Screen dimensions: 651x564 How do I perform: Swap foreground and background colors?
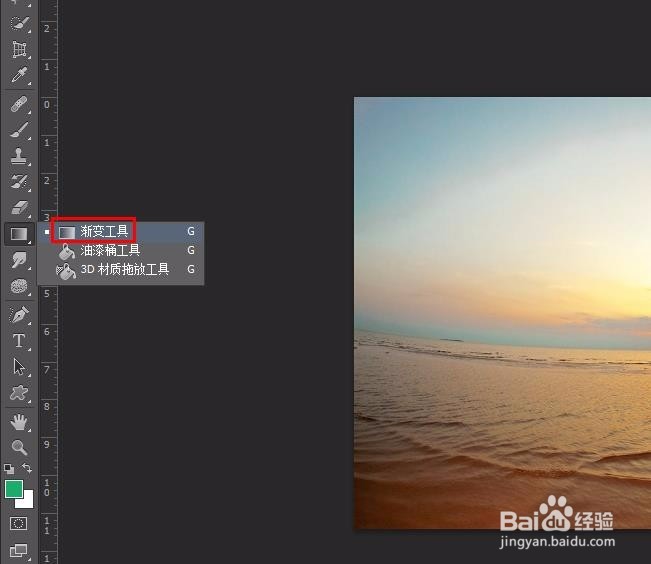pyautogui.click(x=27, y=468)
